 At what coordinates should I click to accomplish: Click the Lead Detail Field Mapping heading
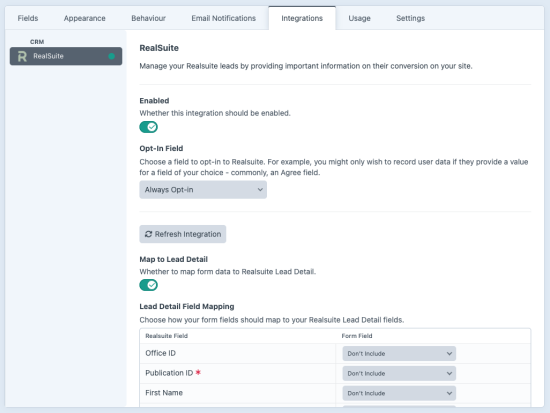tap(187, 306)
